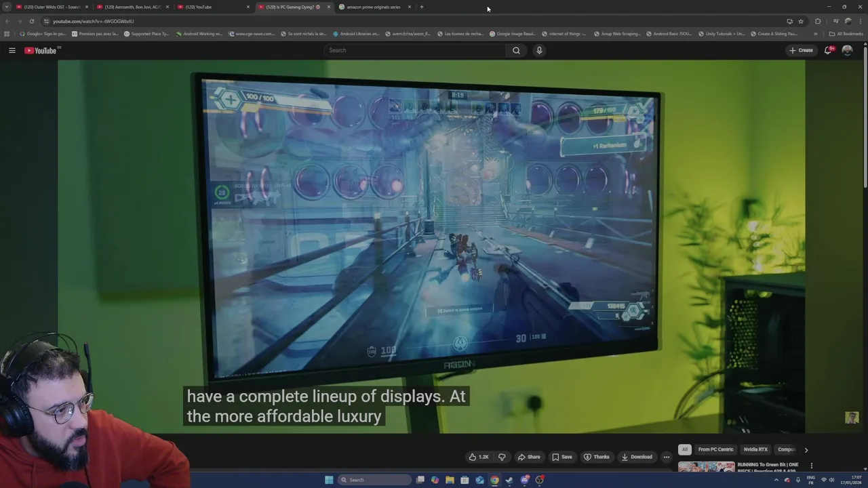Like the video (1.2K thumbs up)
868x488 pixels.
pyautogui.click(x=479, y=457)
